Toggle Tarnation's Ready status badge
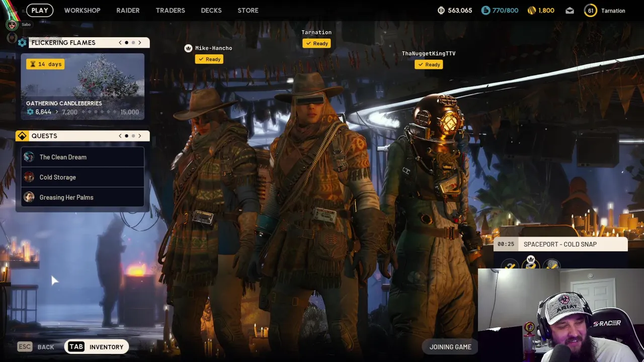 pos(316,43)
